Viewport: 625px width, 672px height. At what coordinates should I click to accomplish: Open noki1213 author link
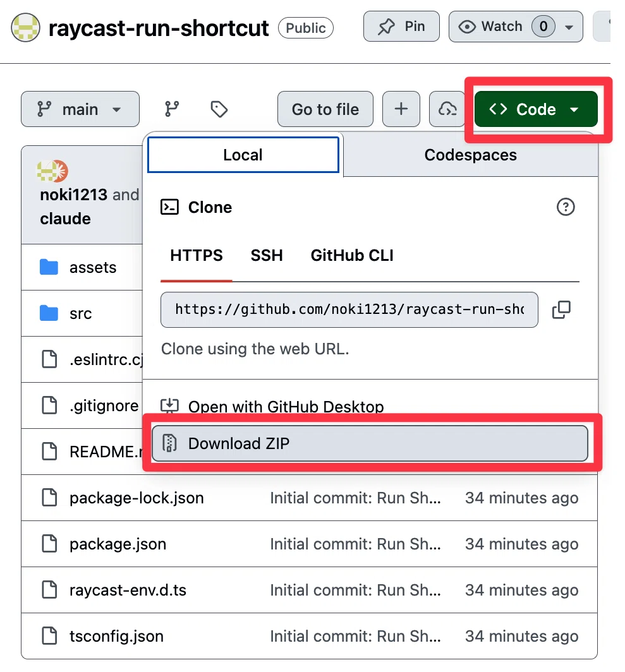pos(74,195)
